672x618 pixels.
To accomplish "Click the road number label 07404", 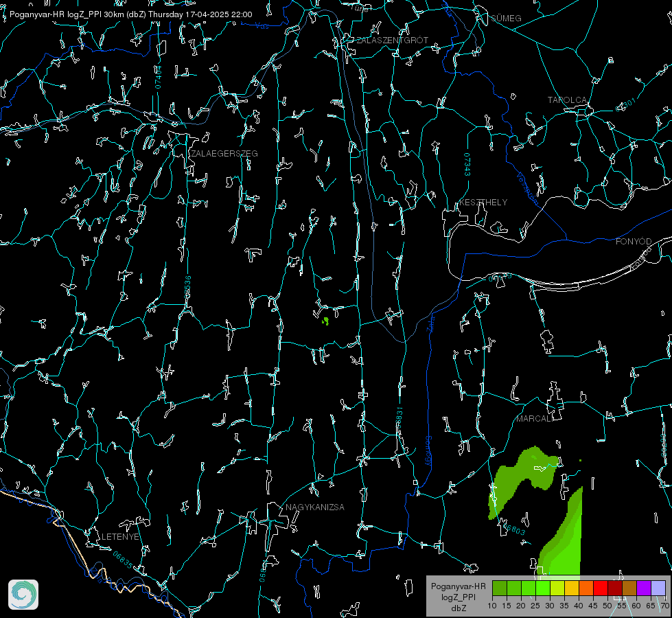I will click(x=158, y=77).
